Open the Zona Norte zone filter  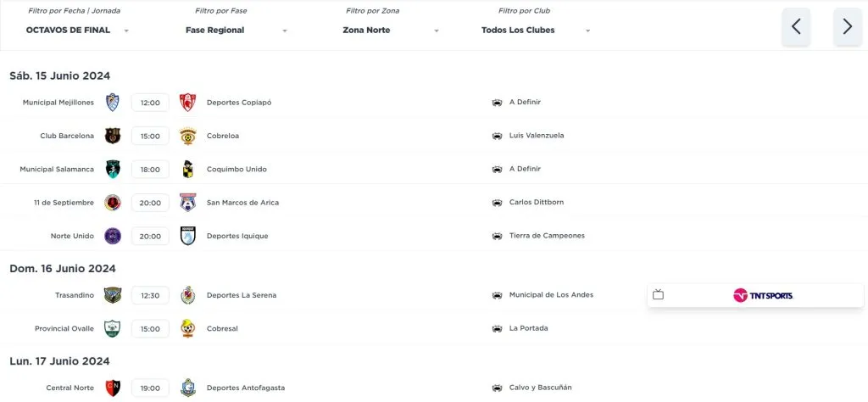click(391, 31)
